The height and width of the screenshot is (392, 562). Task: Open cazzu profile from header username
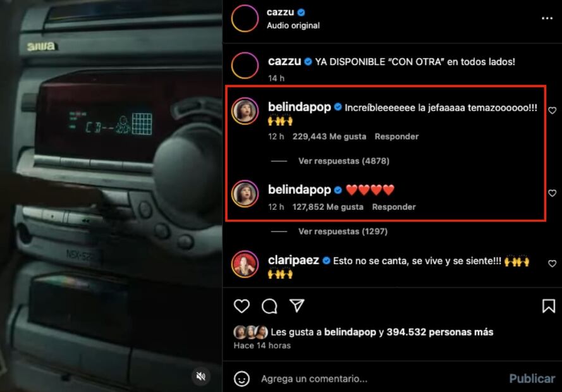[280, 12]
